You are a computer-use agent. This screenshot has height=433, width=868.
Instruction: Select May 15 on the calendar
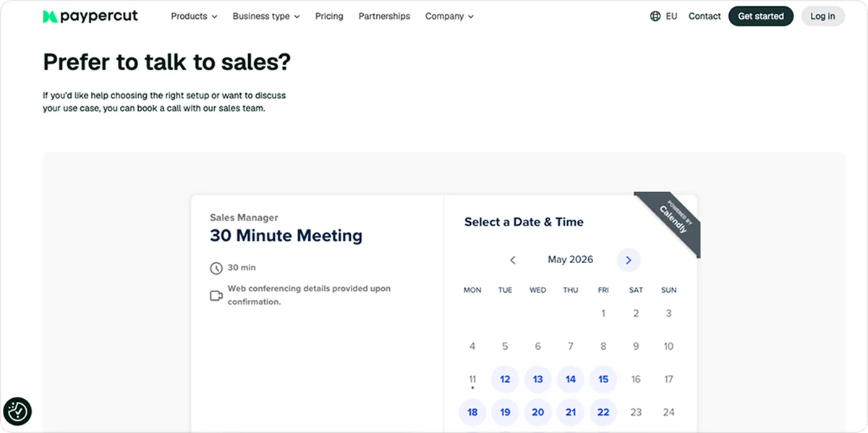(x=603, y=380)
